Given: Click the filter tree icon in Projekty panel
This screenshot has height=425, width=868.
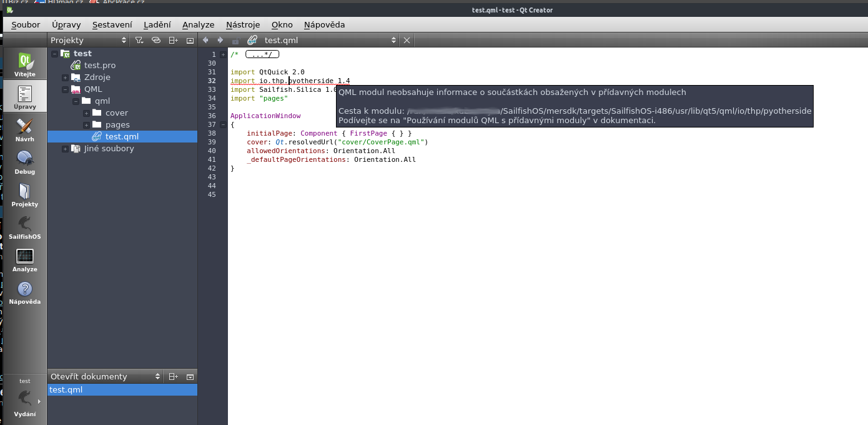Looking at the screenshot, I should (x=140, y=40).
